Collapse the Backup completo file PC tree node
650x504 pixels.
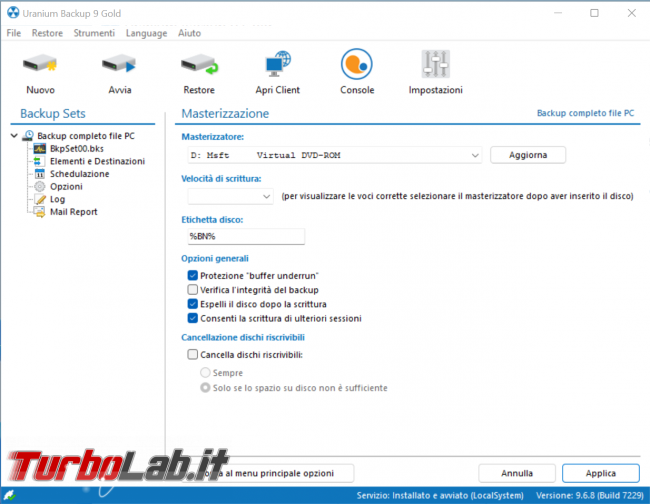(14, 136)
